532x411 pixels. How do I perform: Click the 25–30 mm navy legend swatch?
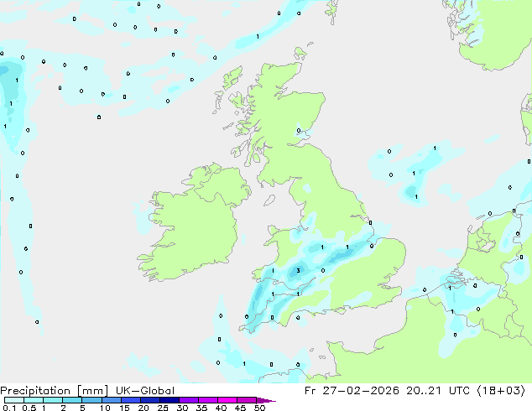coord(170,400)
